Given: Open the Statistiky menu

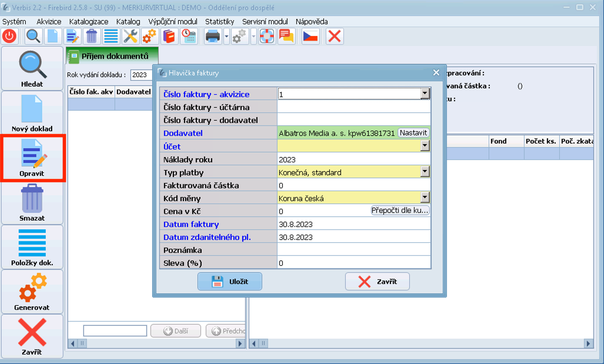Looking at the screenshot, I should pyautogui.click(x=219, y=22).
